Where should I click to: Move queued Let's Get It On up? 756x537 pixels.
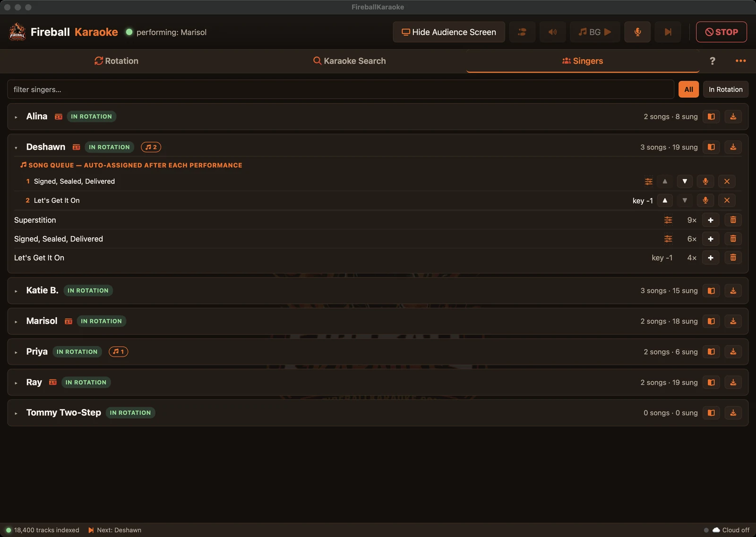(665, 200)
